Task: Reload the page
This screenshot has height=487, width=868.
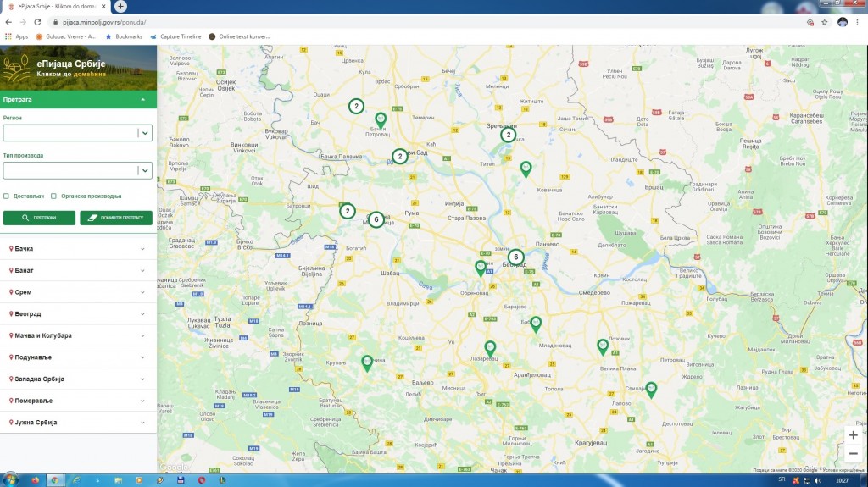Action: pos(37,22)
